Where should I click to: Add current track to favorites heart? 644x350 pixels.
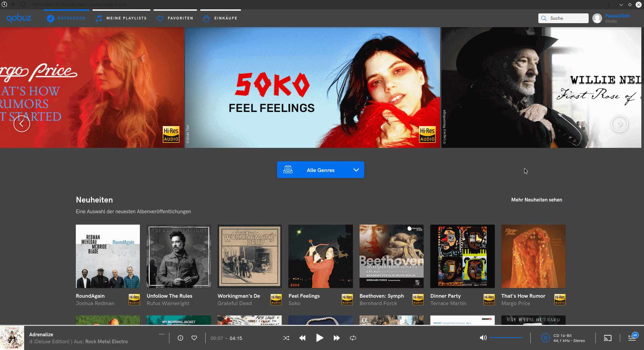pyautogui.click(x=194, y=338)
